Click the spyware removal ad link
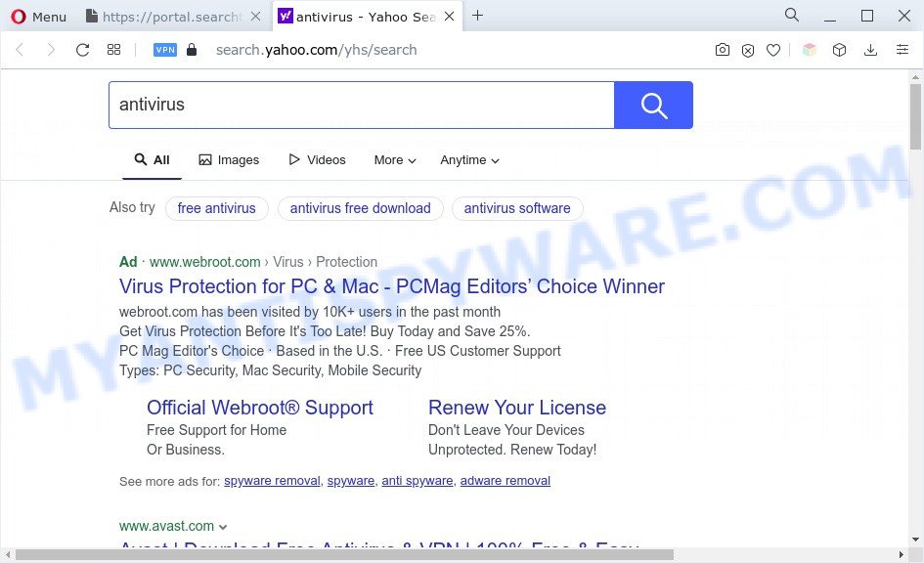 pyautogui.click(x=272, y=481)
